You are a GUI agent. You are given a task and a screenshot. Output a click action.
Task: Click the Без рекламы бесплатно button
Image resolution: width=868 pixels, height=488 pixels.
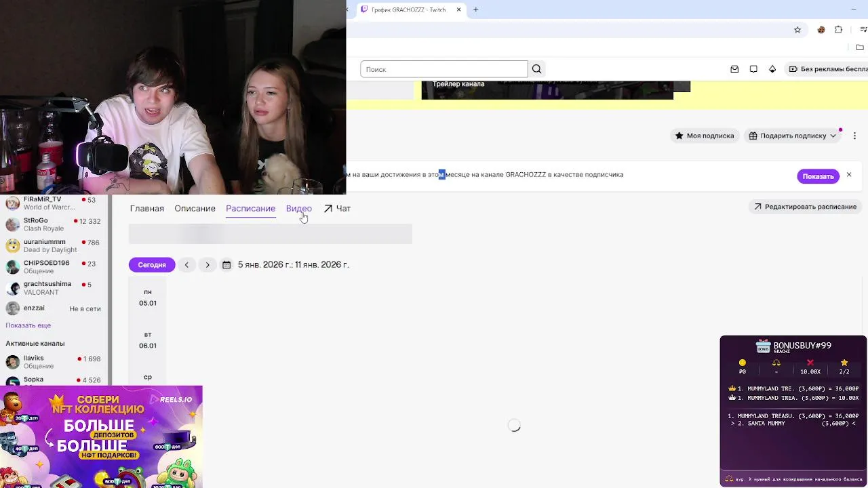point(827,69)
